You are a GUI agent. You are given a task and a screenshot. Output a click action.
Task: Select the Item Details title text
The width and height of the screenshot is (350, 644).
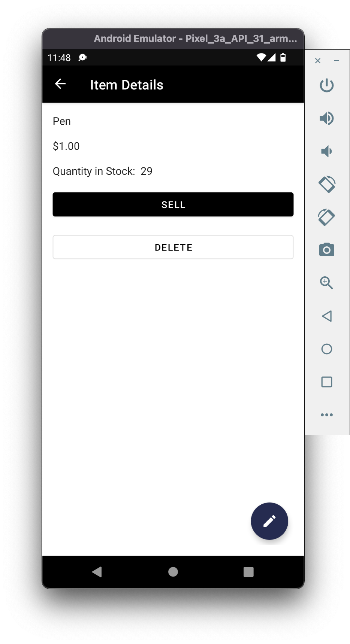pos(126,85)
